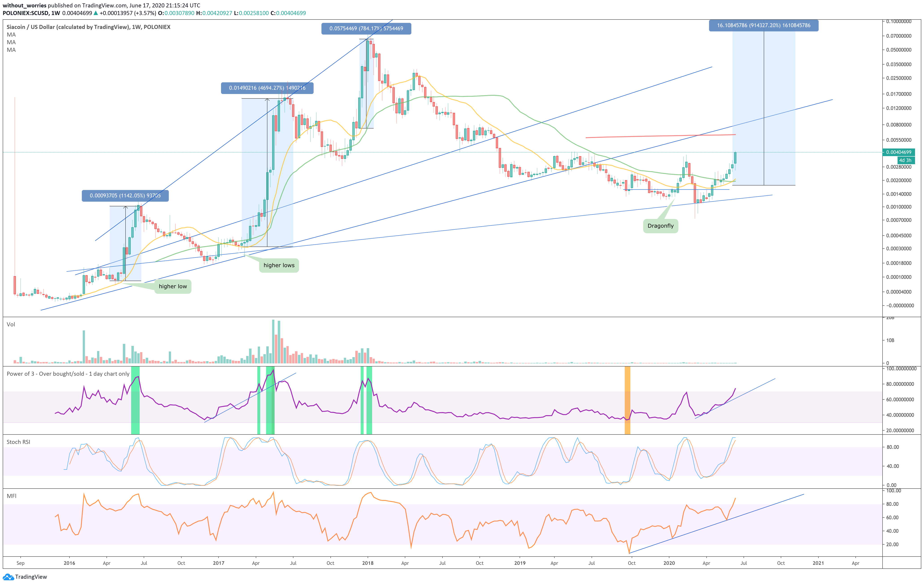Click the 784.17% price range label
Screen dimensions: 924x585
click(x=366, y=28)
